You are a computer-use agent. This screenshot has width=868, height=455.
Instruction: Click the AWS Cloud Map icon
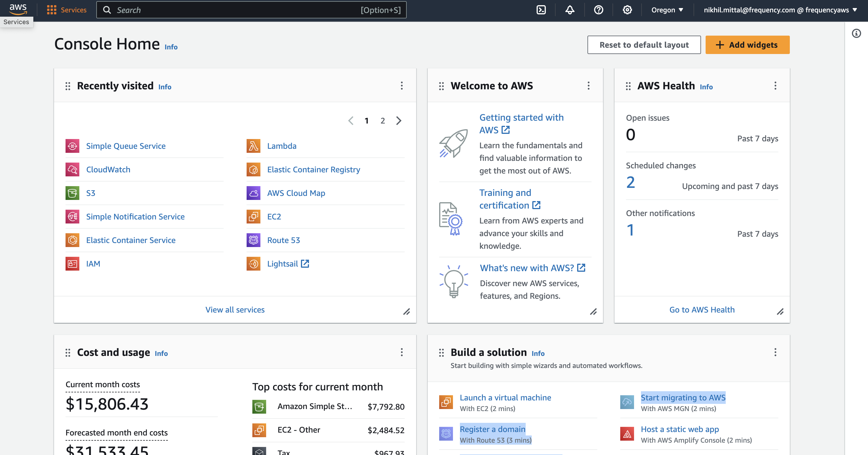[254, 193]
